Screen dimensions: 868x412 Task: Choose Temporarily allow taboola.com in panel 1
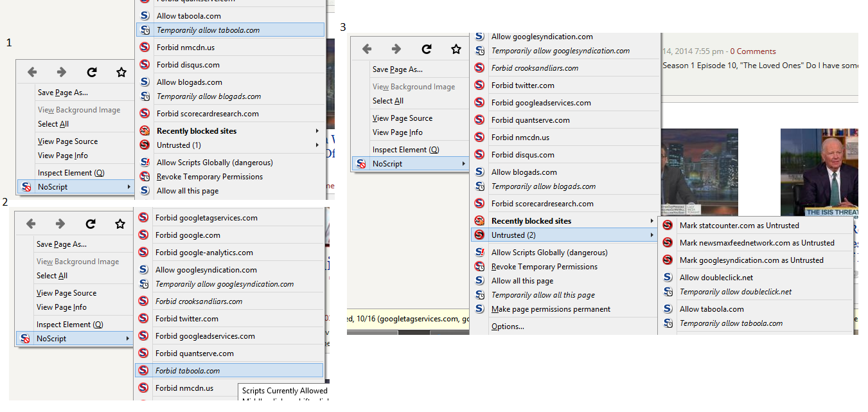(x=231, y=30)
